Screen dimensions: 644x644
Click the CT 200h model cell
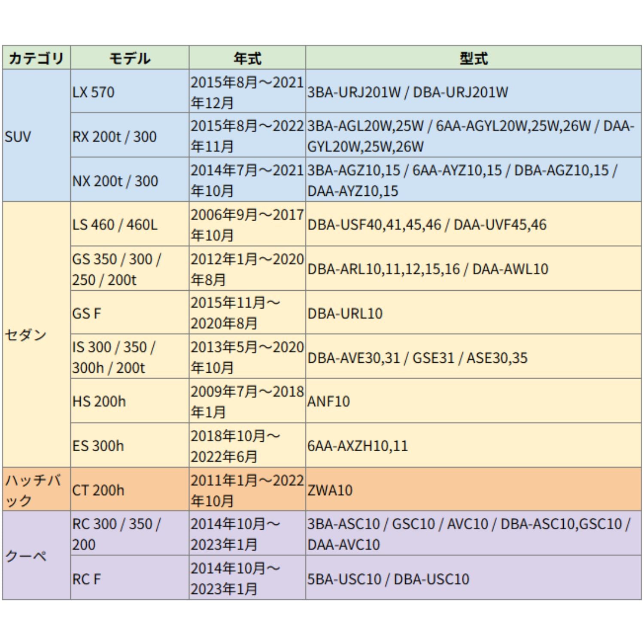pyautogui.click(x=130, y=489)
